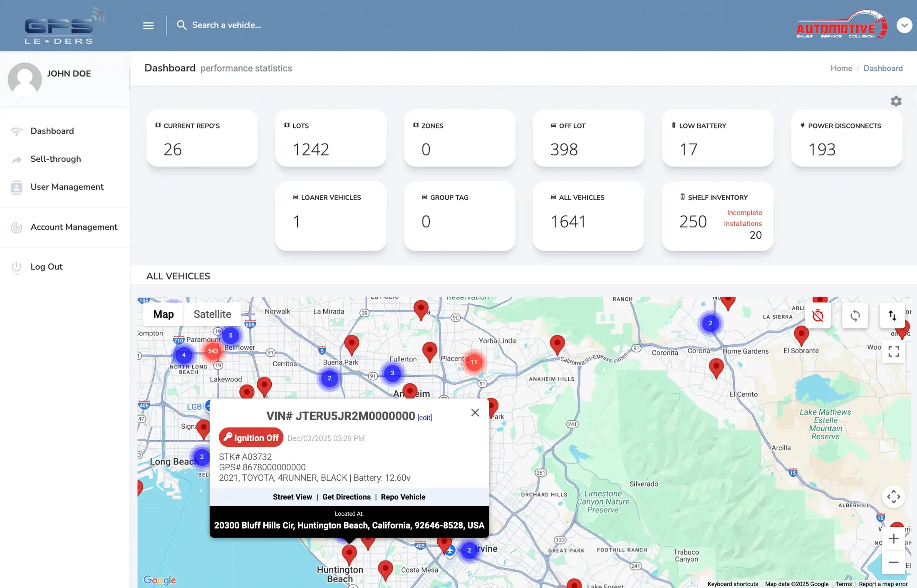The height and width of the screenshot is (588, 917).
Task: Click the map pan control
Action: coord(894,497)
